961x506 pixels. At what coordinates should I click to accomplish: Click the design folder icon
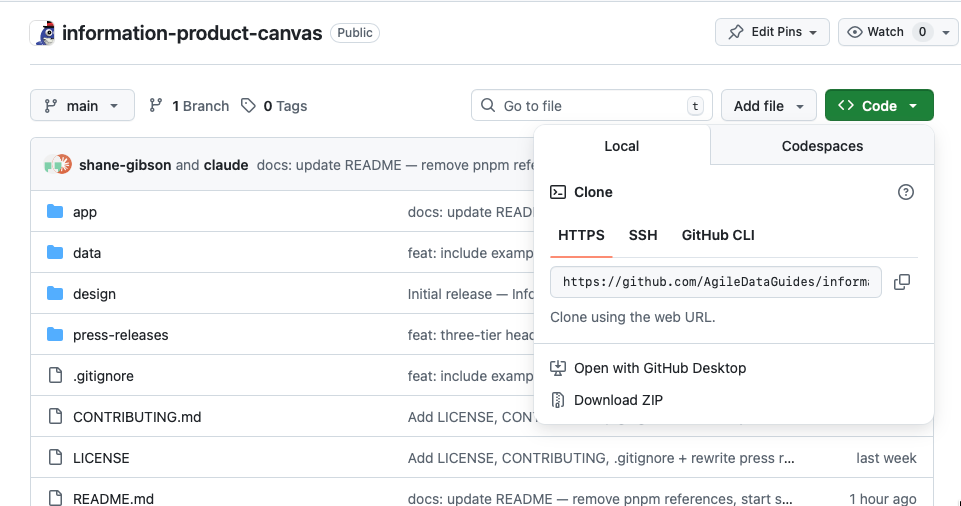pyautogui.click(x=55, y=294)
